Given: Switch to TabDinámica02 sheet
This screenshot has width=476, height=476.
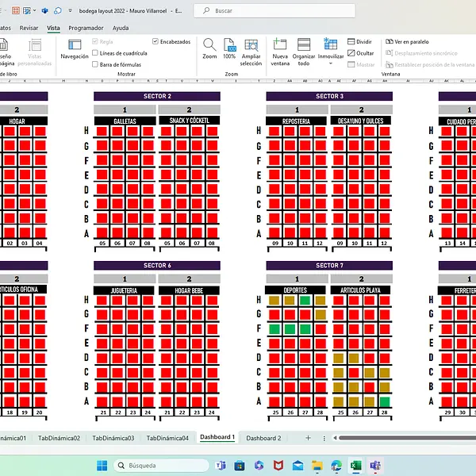Looking at the screenshot, I should (59, 438).
